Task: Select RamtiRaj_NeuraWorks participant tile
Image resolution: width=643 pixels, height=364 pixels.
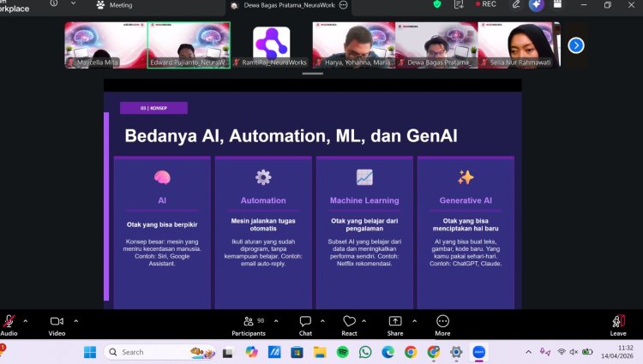Action: pos(272,45)
